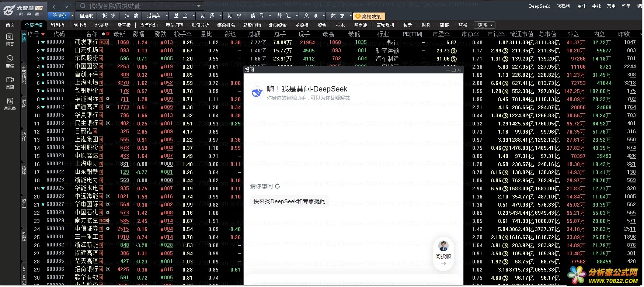The height and width of the screenshot is (287, 644).
Task: Maximize the 提问 dialog
Action: click(x=453, y=70)
